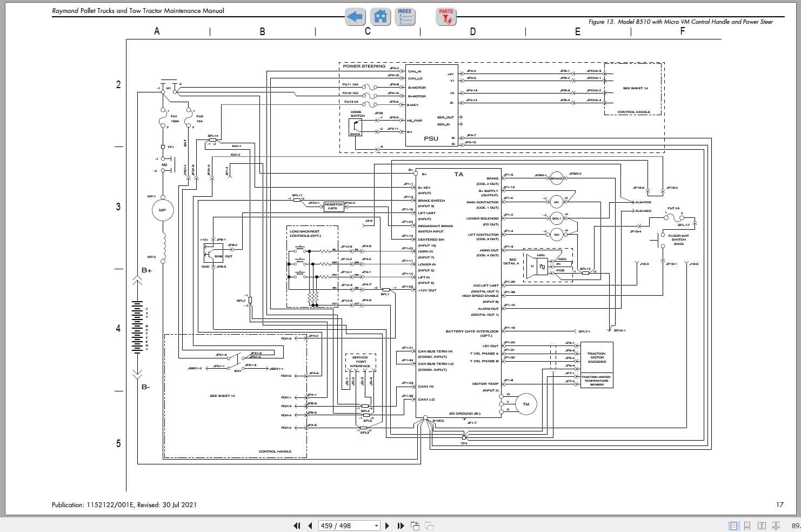The height and width of the screenshot is (532, 801).
Task: Enable single page view layout
Action: point(733,526)
